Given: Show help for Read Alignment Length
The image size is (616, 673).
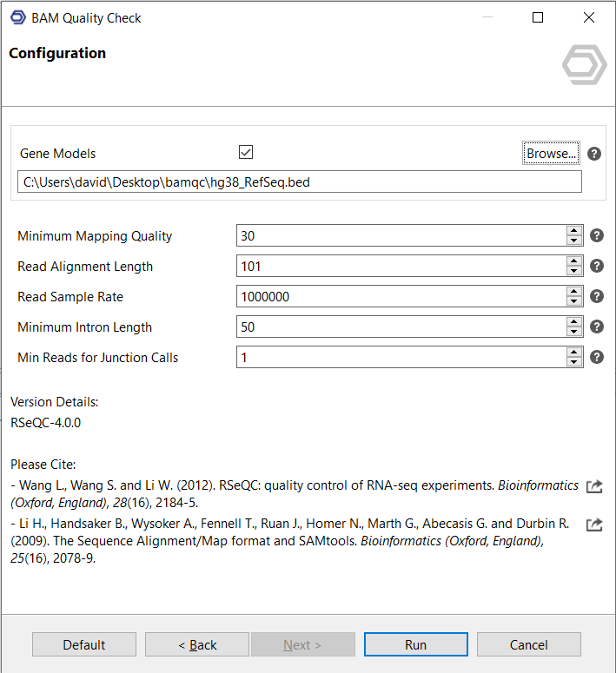Looking at the screenshot, I should point(597,266).
